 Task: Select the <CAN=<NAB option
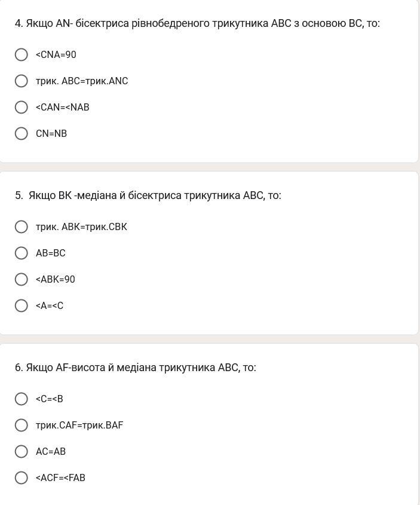[x=22, y=107]
